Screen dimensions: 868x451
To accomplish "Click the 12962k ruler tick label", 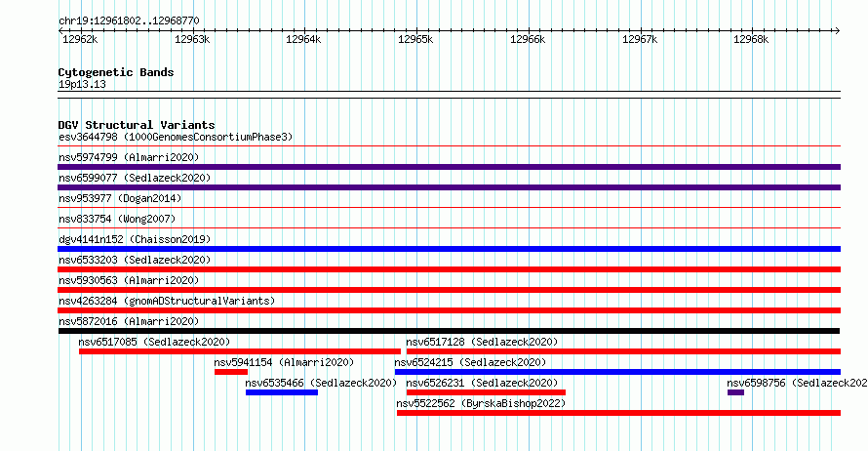I will 80,39.
